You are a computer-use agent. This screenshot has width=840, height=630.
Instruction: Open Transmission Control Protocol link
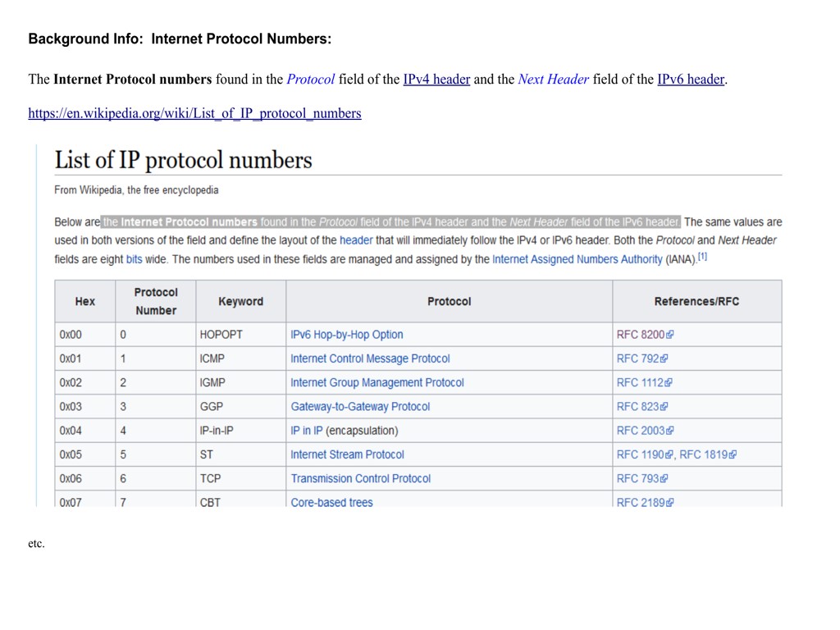(360, 478)
